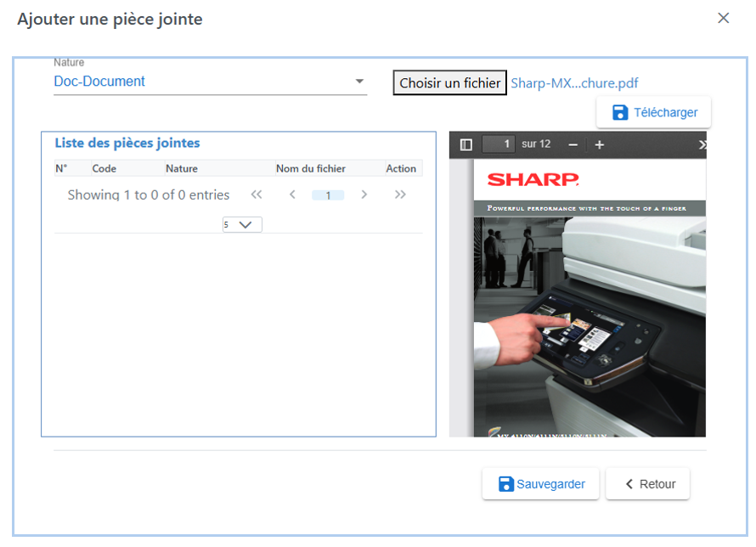Sort by the Code column header
Screen dimensions: 756x547
127,168
